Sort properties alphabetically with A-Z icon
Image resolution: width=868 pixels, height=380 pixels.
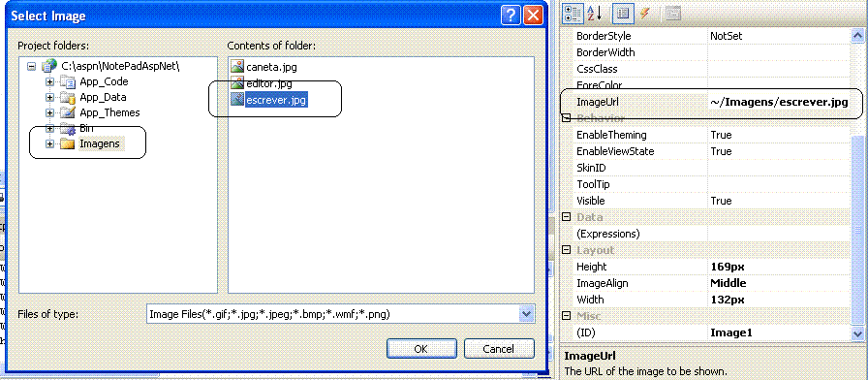point(595,13)
